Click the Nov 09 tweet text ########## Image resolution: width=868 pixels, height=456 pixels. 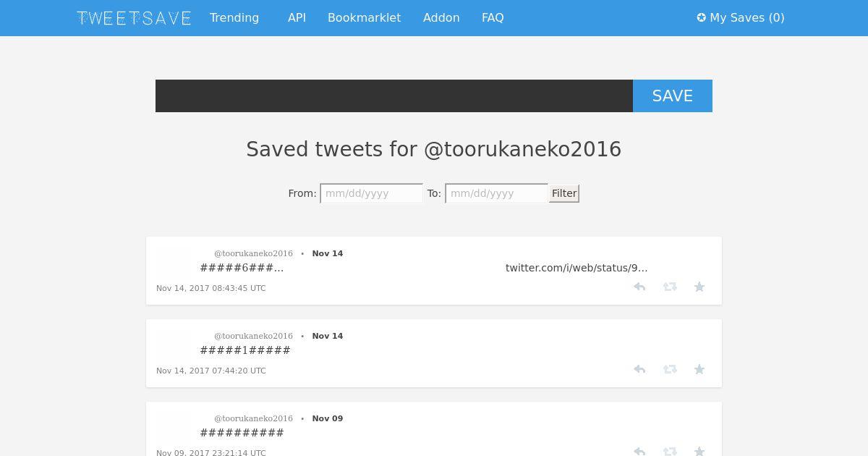click(242, 433)
